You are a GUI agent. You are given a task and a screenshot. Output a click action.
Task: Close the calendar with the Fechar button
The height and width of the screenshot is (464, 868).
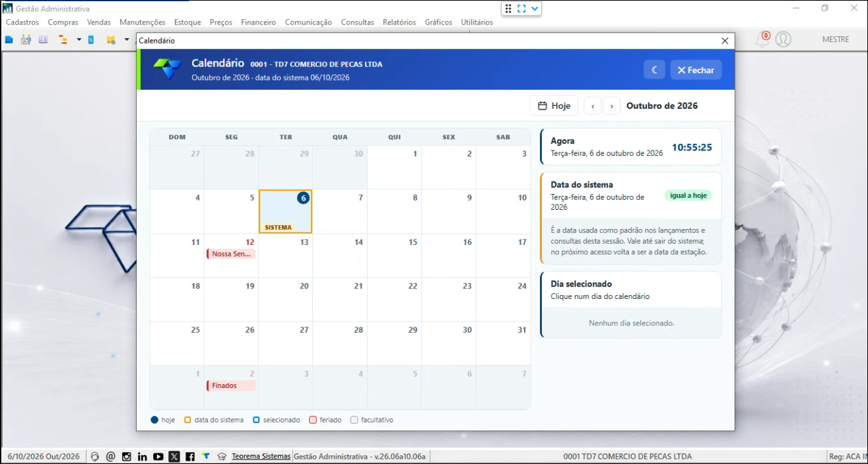tap(696, 70)
